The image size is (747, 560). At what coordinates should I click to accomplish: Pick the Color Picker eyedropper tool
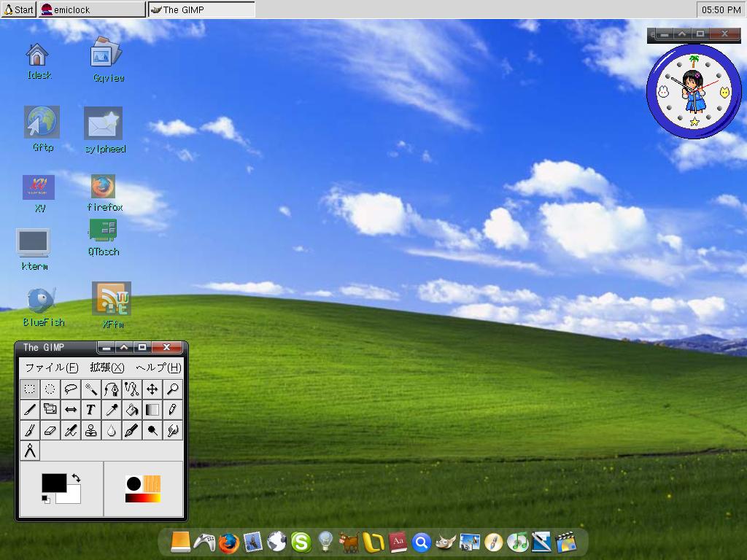(x=112, y=409)
